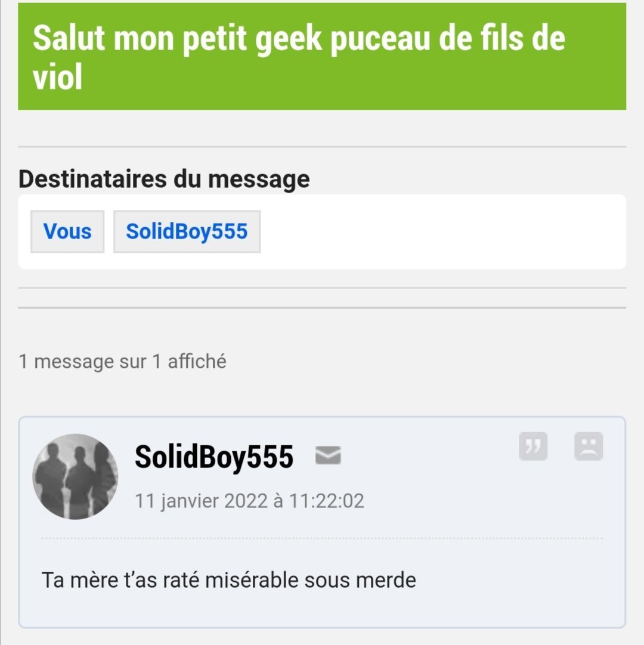The height and width of the screenshot is (645, 644).
Task: Click the message body text in the card
Action: click(x=229, y=581)
